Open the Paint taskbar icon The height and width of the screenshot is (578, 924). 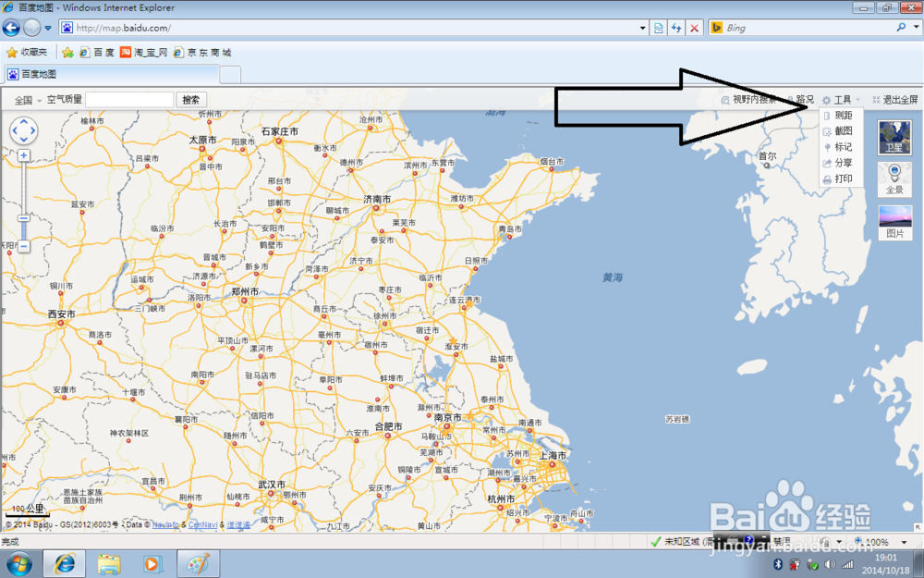[198, 564]
